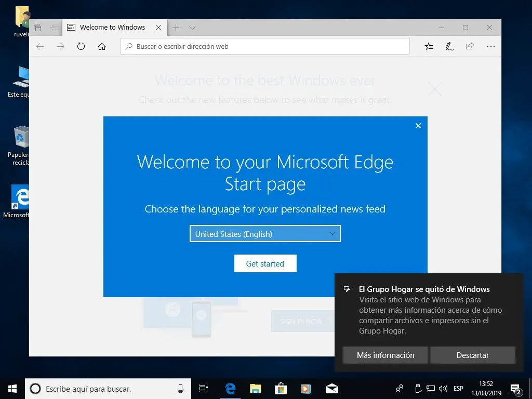532x399 pixels.
Task: Click Microsoft Edge taskbar icon
Action: pyautogui.click(x=230, y=389)
